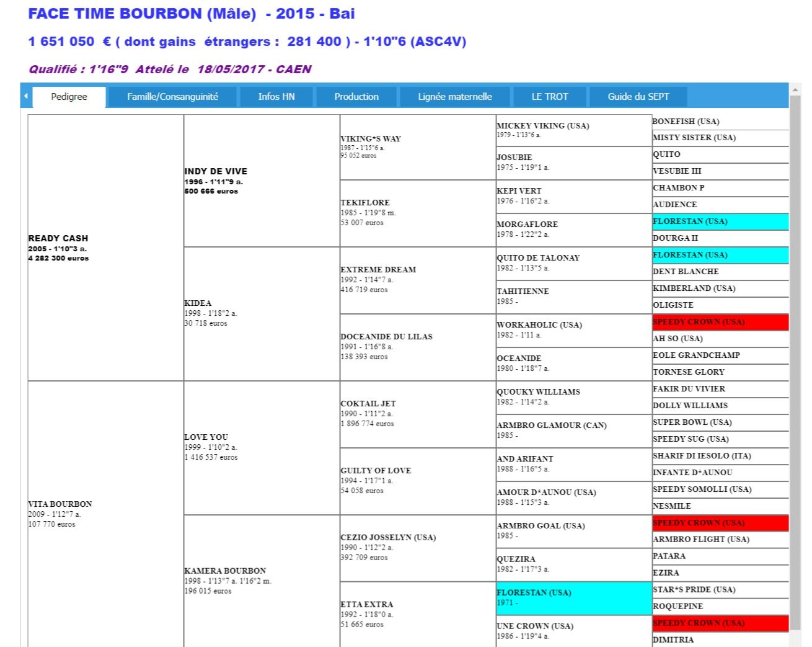Screen dimensions: 812x647
Task: Open LOVE YOU horse entry
Action: 206,437
